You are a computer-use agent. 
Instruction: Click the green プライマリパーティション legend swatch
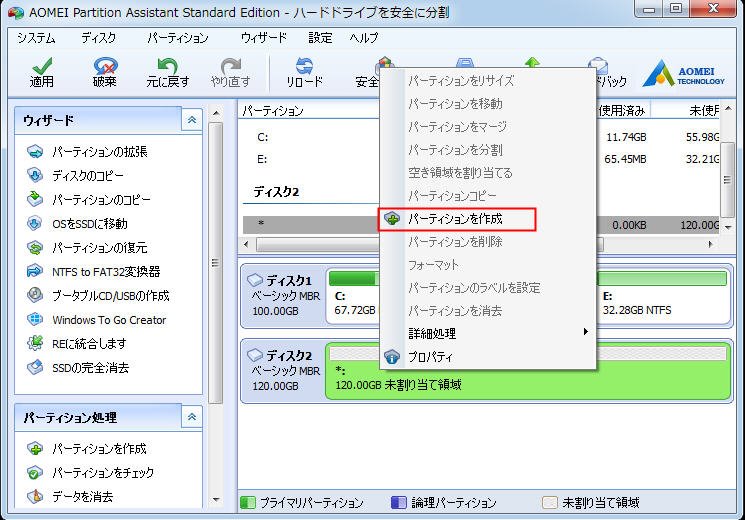pyautogui.click(x=248, y=502)
